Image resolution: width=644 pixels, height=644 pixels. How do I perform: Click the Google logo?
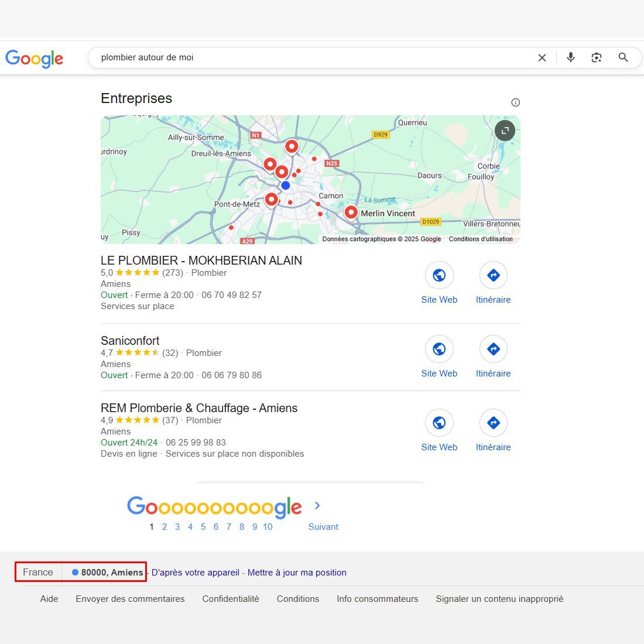(35, 59)
